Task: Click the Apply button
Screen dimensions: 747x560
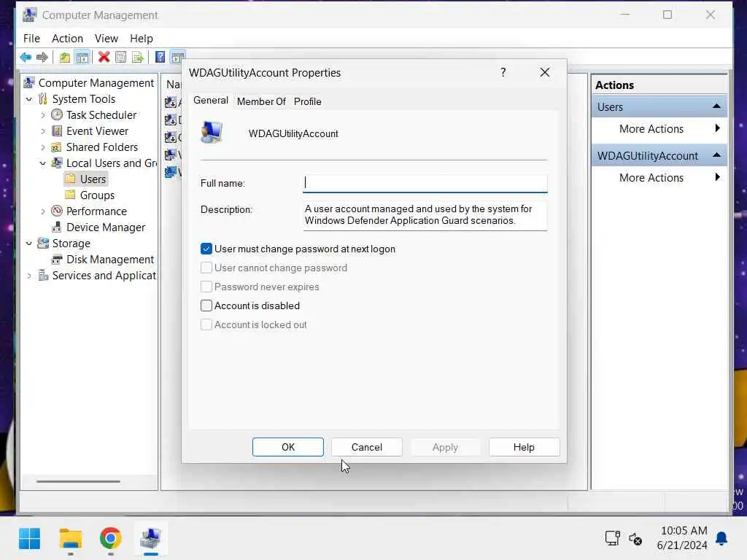Action: coord(445,447)
